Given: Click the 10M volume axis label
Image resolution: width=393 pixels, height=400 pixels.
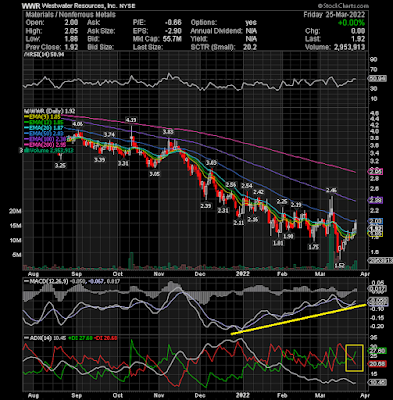Looking at the screenshot, I should [15, 240].
